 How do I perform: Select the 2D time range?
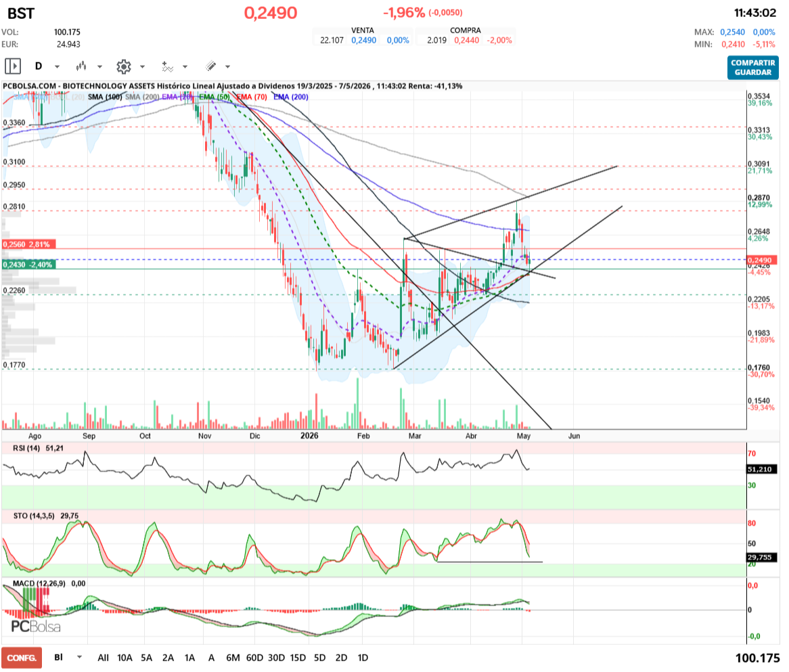(x=341, y=657)
